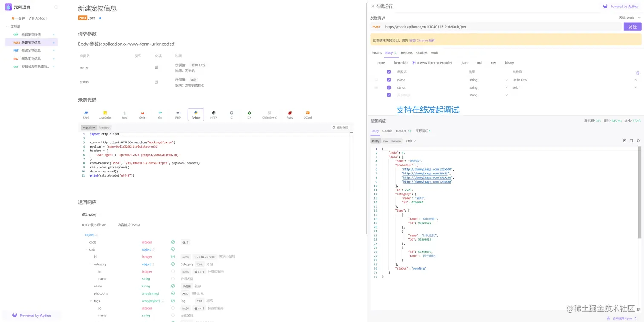The width and height of the screenshot is (644, 322).
Task: Switch to the Auth request tab
Action: click(x=434, y=53)
